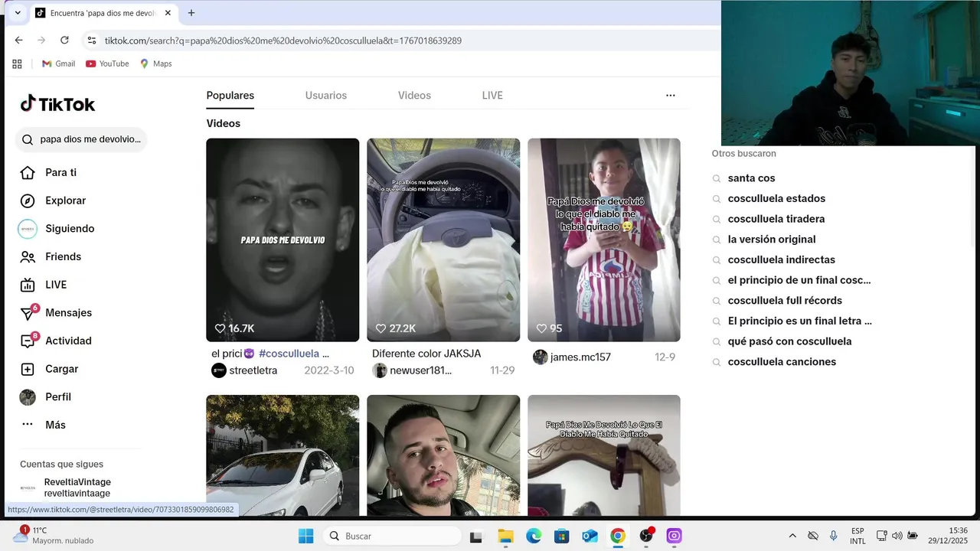Open newuser181 profile link
Viewport: 980px width, 551px height.
click(x=420, y=370)
